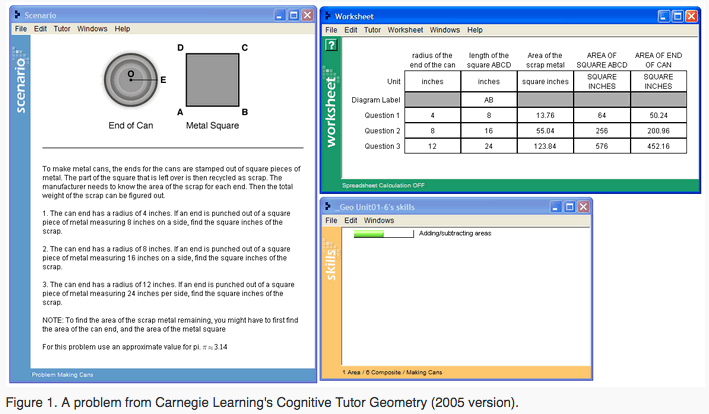Minimize the Scenario window
The image size is (709, 414).
pos(279,15)
